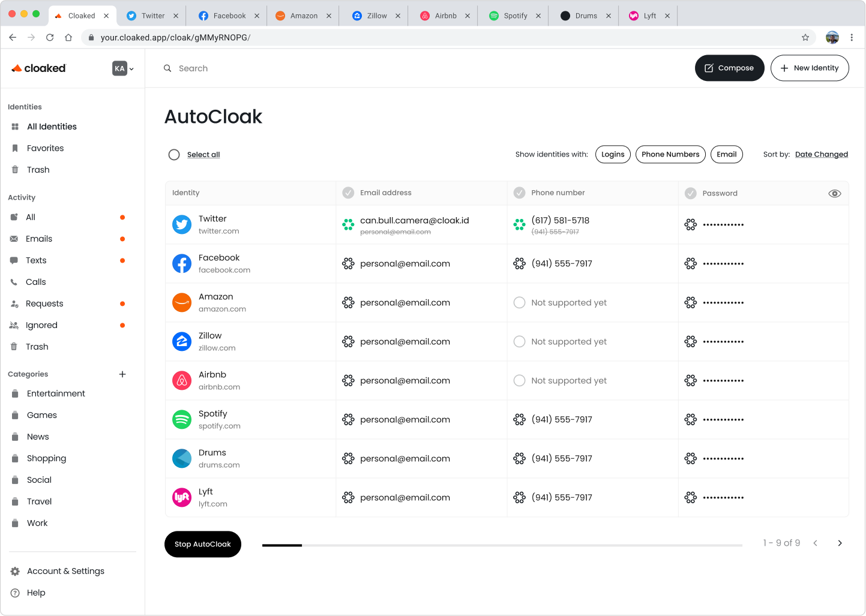This screenshot has width=866, height=616.
Task: Go to previous page of identities
Action: point(815,543)
